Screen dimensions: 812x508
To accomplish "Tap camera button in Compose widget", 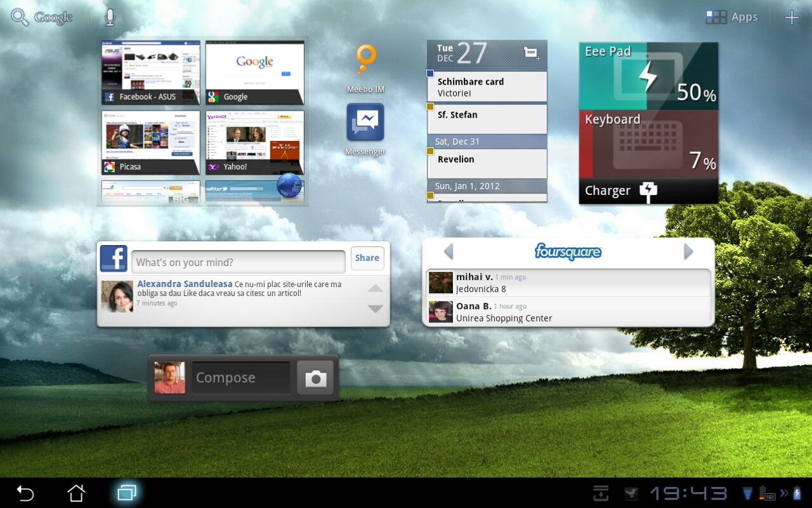I will 315,378.
